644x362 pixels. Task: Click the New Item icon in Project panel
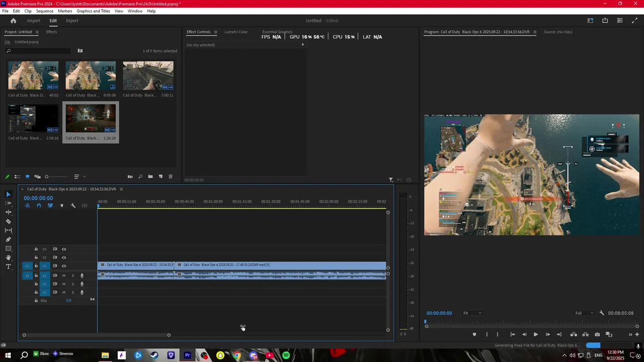pos(160,176)
